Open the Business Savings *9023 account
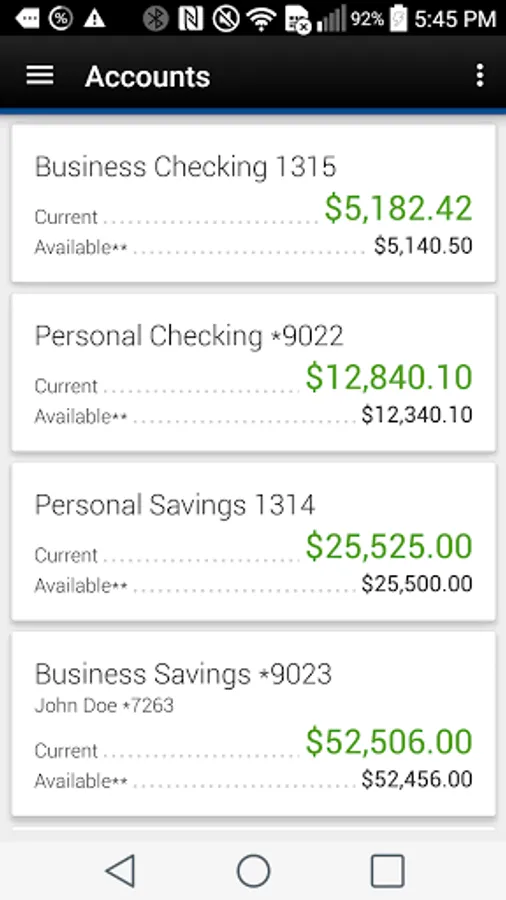The width and height of the screenshot is (506, 900). click(x=253, y=723)
